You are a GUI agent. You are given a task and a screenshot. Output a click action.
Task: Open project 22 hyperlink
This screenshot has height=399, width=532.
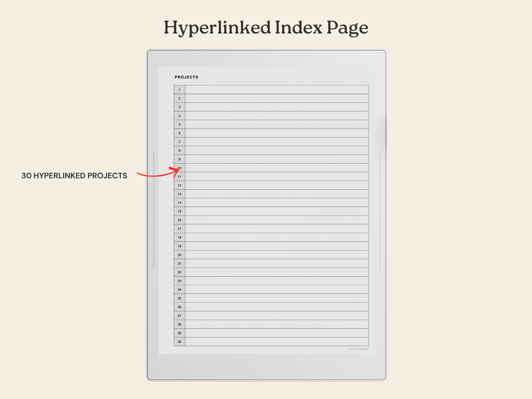tap(179, 272)
